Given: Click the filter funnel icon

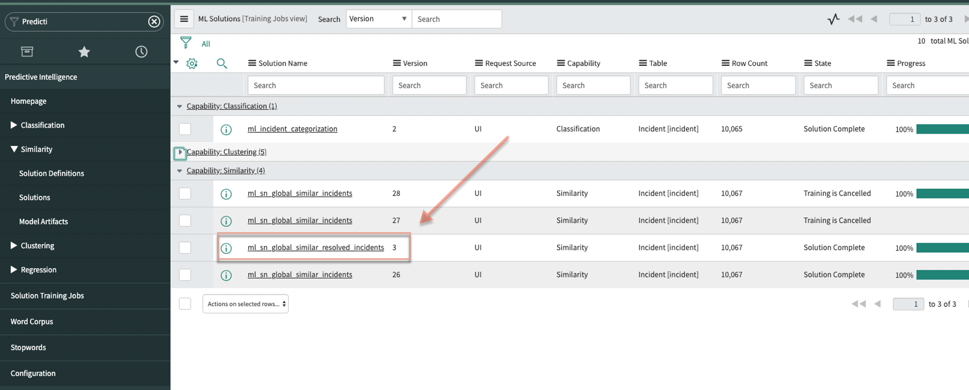Looking at the screenshot, I should click(x=185, y=43).
